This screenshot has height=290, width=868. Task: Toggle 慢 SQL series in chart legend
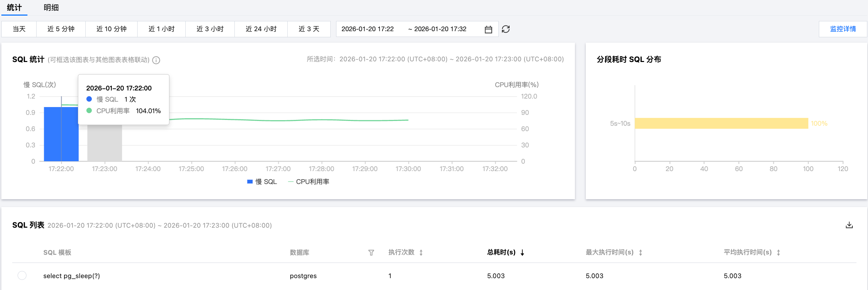click(262, 182)
